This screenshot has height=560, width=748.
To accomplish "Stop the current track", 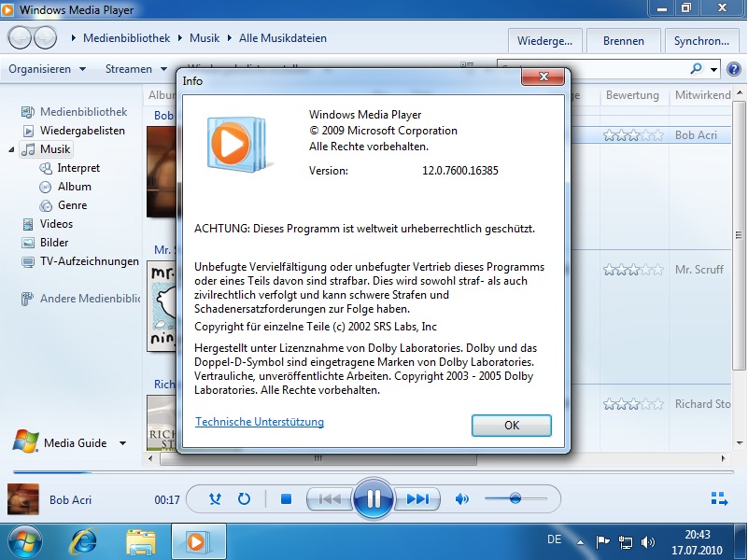I will coord(287,499).
